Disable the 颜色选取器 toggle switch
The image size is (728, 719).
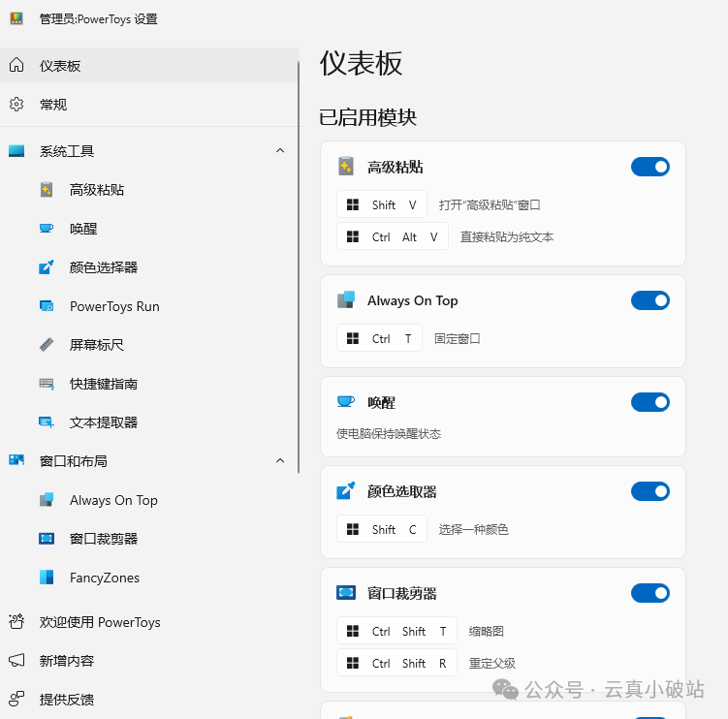point(650,491)
